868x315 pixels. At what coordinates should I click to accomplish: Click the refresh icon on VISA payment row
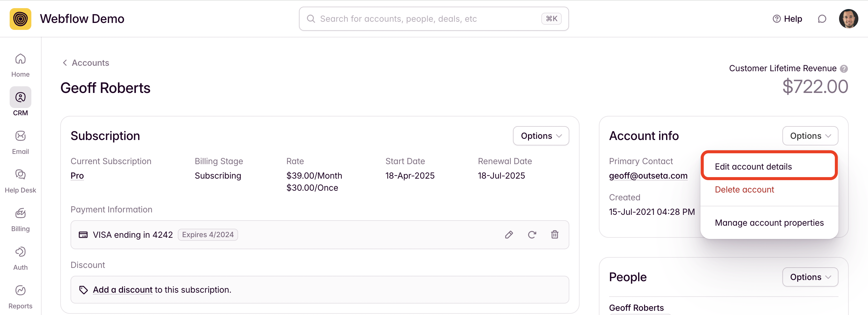point(532,235)
